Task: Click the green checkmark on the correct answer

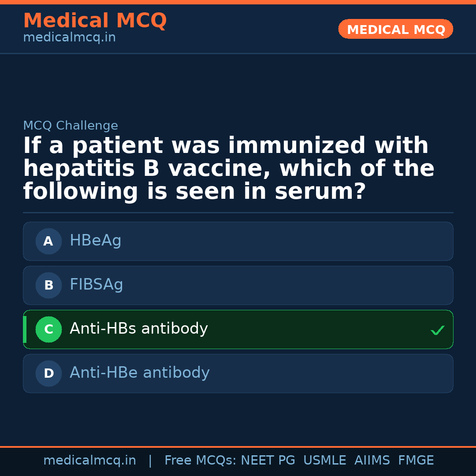Action: tap(437, 330)
